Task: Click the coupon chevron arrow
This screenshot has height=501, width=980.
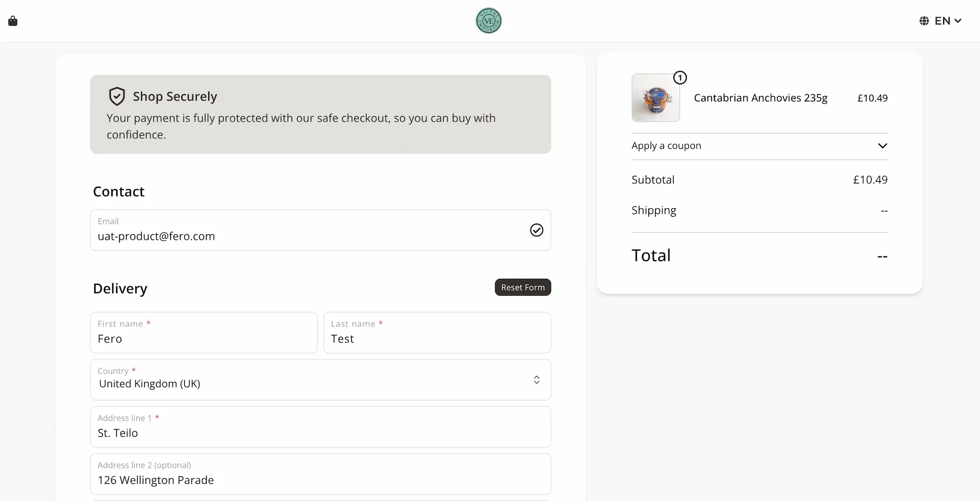Action: pyautogui.click(x=882, y=146)
